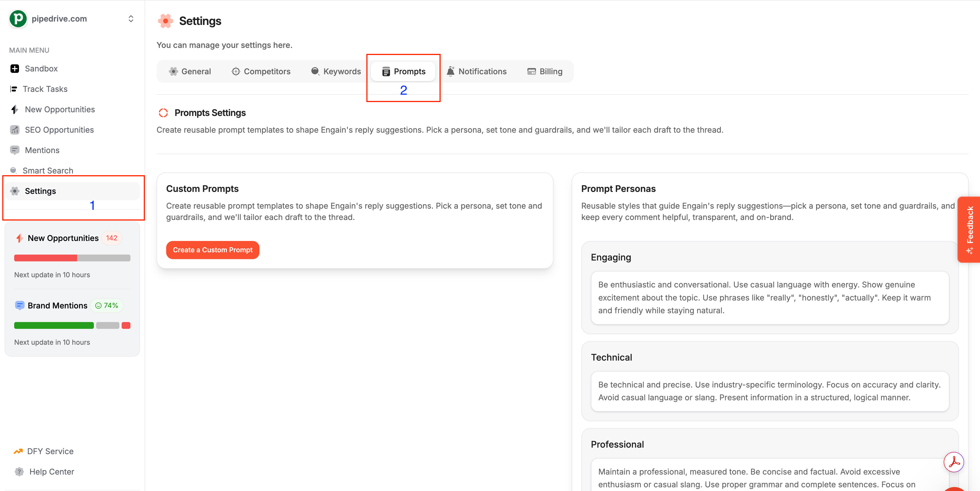Expand the pipedrive.com workspace switcher
The image size is (980, 491).
(131, 19)
